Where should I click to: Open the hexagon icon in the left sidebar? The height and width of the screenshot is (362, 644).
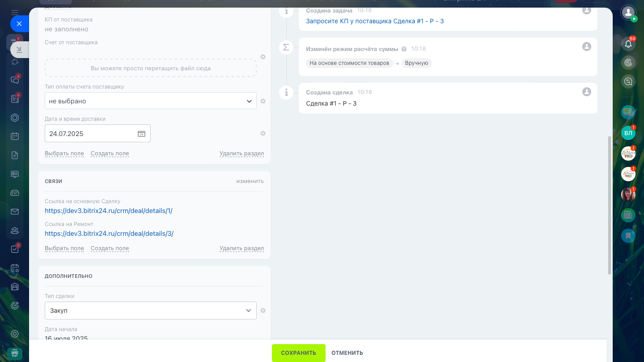click(15, 118)
